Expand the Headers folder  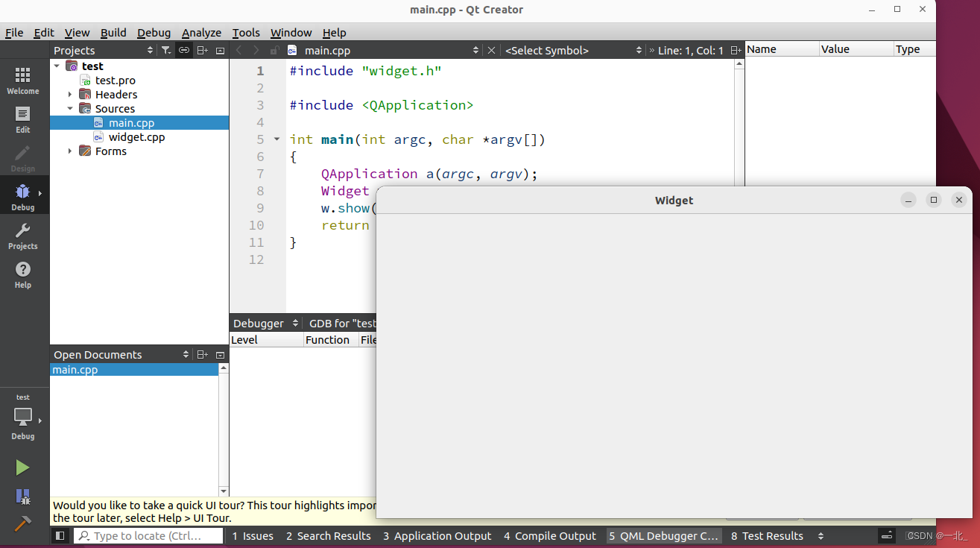[70, 95]
